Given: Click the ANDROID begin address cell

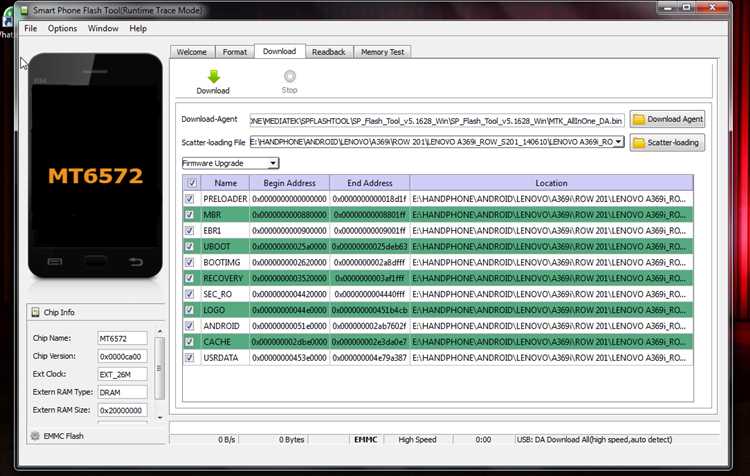Looking at the screenshot, I should (x=289, y=326).
